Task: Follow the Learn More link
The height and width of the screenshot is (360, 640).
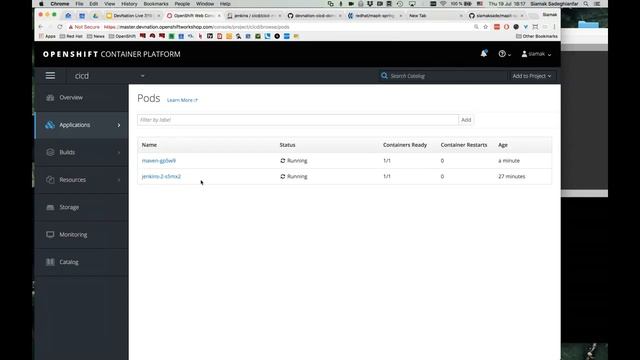Action: tap(182, 100)
